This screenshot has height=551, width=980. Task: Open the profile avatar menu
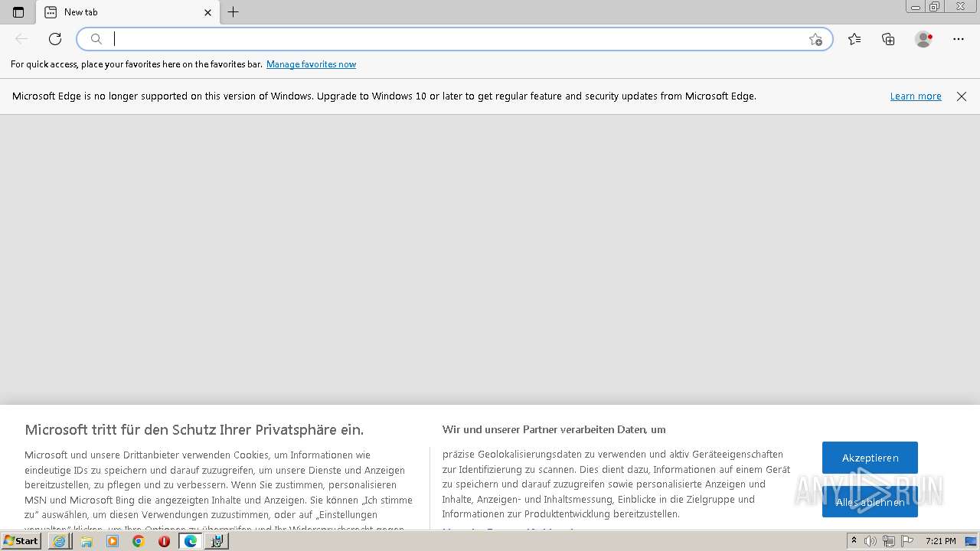923,39
